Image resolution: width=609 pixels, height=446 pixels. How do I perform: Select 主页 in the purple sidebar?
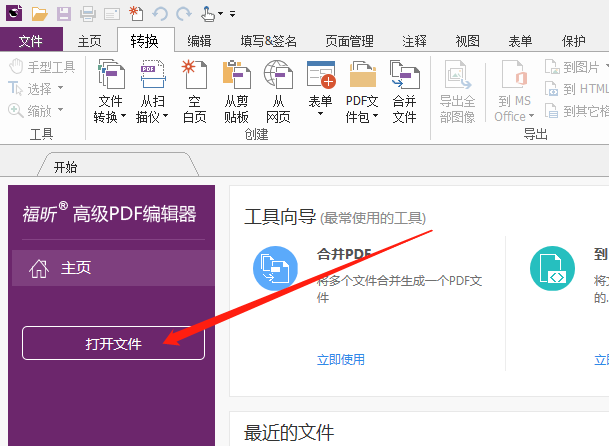(113, 268)
